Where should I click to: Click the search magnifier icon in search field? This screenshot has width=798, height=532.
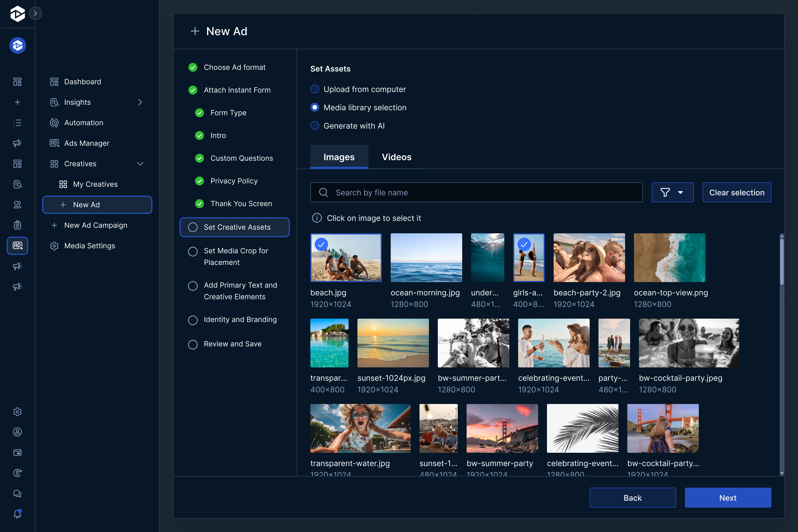323,192
